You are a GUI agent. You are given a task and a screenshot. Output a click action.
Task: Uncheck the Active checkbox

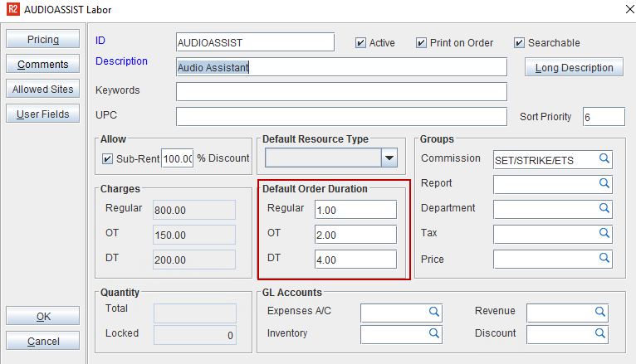(360, 43)
